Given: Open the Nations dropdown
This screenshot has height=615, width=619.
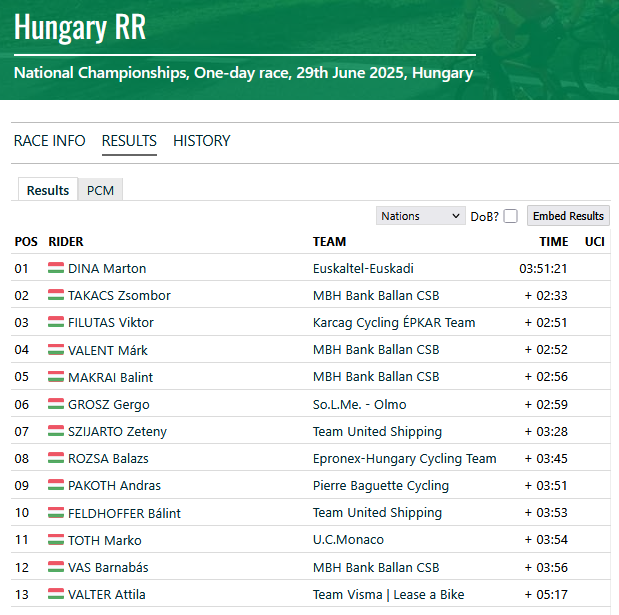Looking at the screenshot, I should pos(420,216).
